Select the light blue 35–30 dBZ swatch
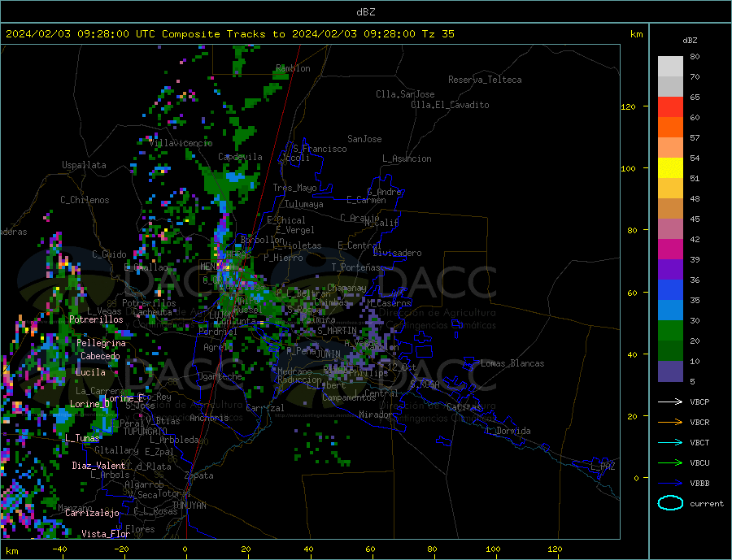732x560 pixels. pos(670,310)
